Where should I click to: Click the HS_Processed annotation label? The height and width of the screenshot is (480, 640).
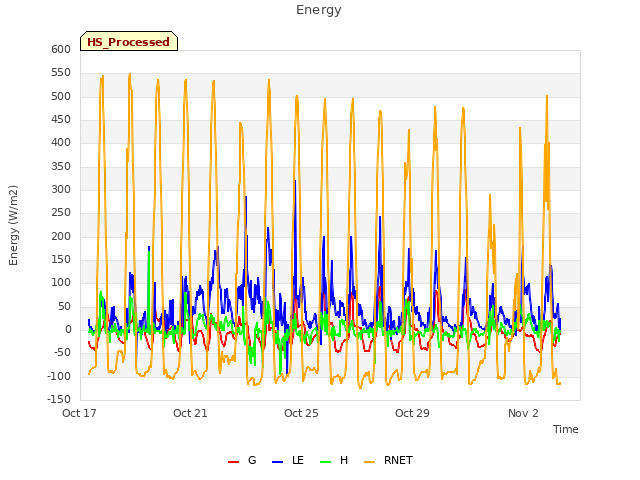coord(129,41)
